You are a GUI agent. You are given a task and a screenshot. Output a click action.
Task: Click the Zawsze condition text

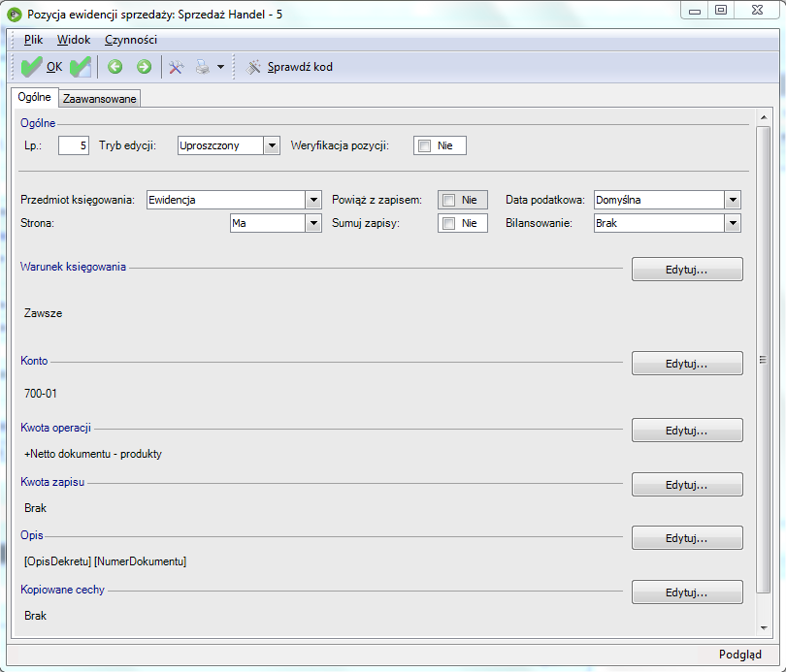(43, 313)
